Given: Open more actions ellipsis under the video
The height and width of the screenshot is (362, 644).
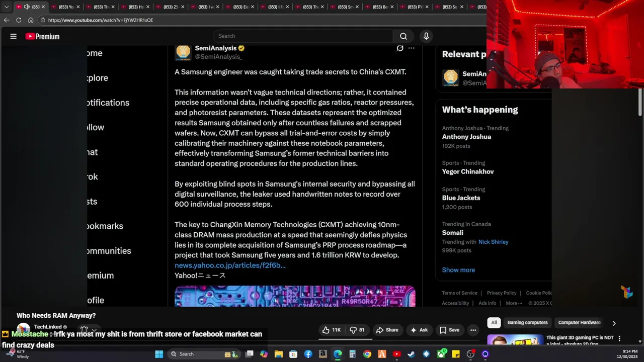Looking at the screenshot, I should [x=473, y=330].
